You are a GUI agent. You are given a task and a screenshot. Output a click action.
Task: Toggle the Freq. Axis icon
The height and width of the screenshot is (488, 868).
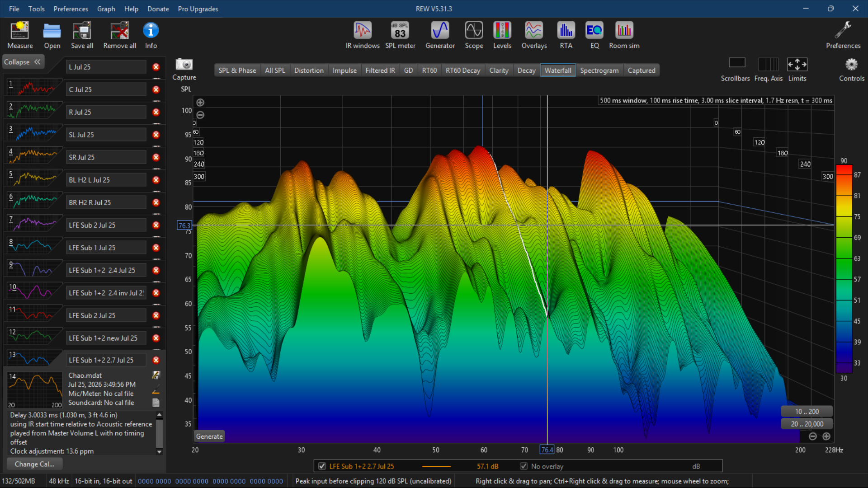coord(768,64)
